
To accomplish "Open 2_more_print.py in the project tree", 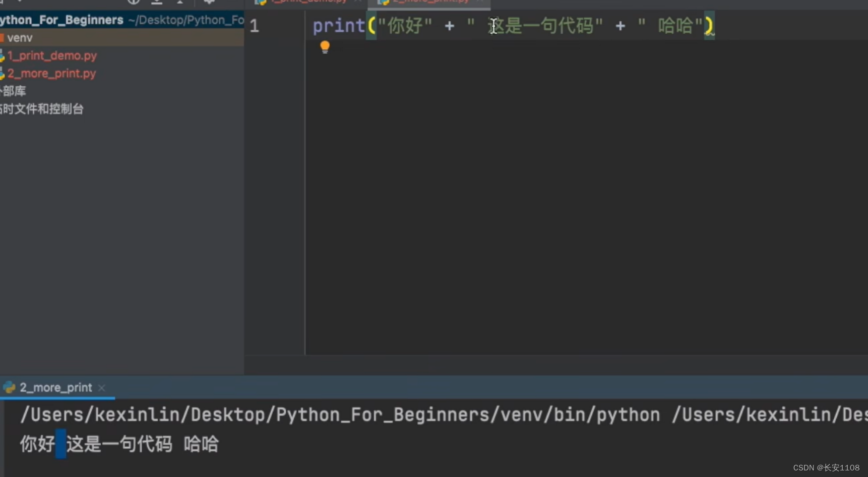I will [51, 73].
